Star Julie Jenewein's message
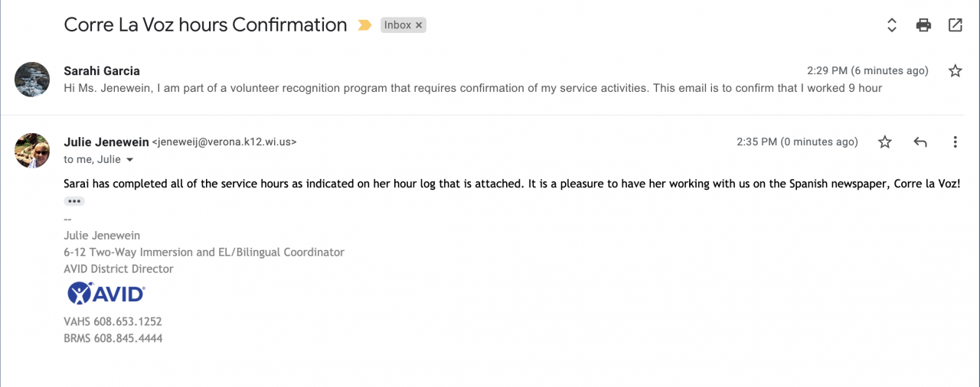 pyautogui.click(x=885, y=141)
